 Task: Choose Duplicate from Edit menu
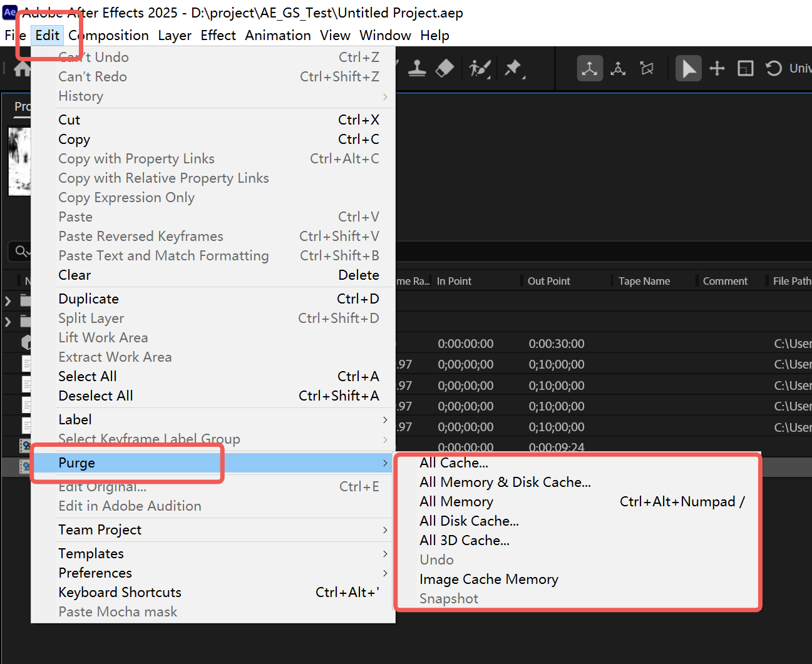tap(213, 299)
